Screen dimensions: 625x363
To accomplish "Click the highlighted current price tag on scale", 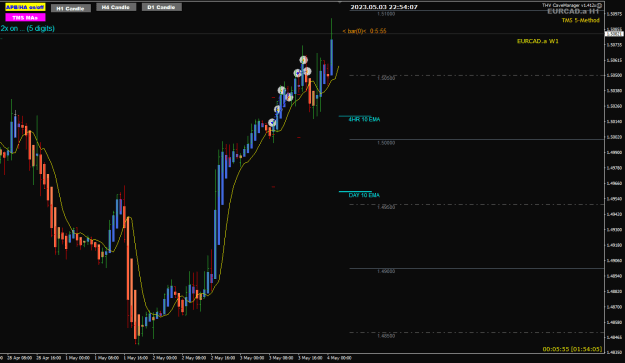I will 614,34.
